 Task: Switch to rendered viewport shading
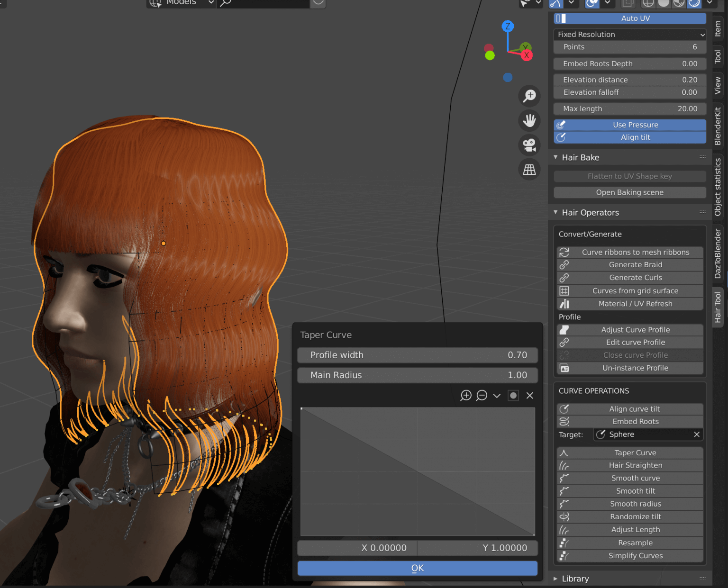(x=693, y=4)
